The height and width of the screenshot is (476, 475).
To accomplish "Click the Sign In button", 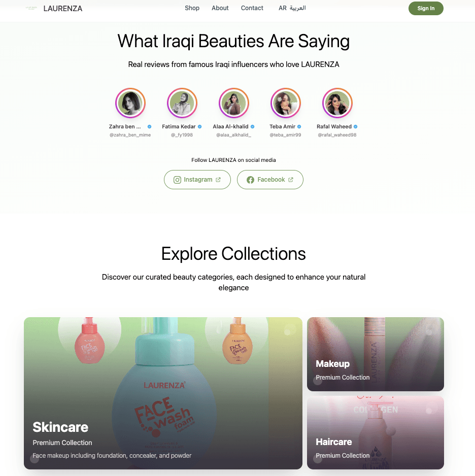I will 426,8.
